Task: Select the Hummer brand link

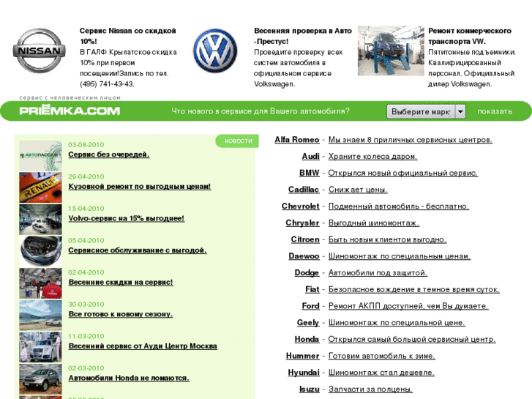Action: [x=303, y=356]
